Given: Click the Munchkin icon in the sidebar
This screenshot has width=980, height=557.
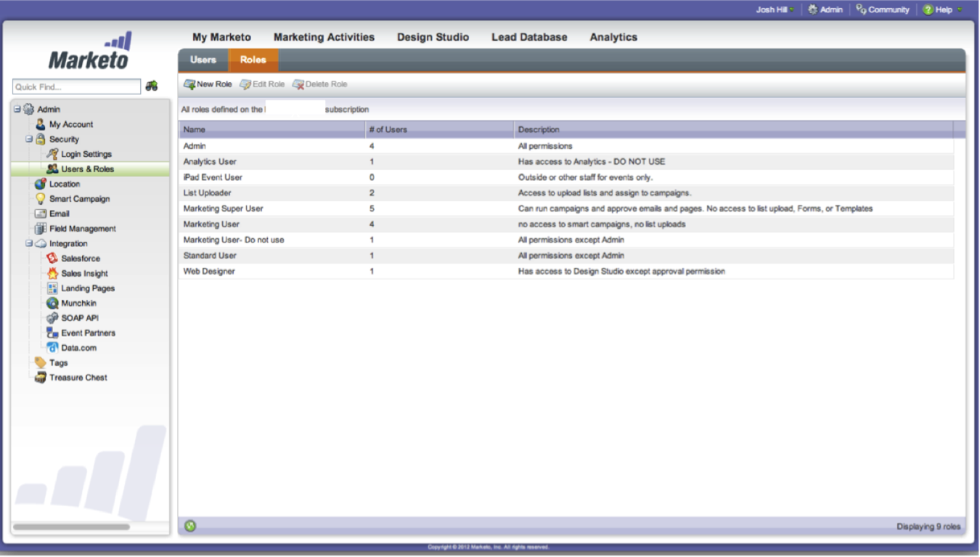Looking at the screenshot, I should [52, 304].
